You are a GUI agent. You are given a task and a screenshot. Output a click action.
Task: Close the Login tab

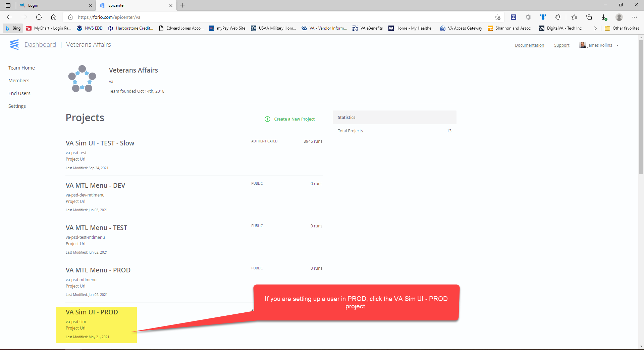point(91,5)
